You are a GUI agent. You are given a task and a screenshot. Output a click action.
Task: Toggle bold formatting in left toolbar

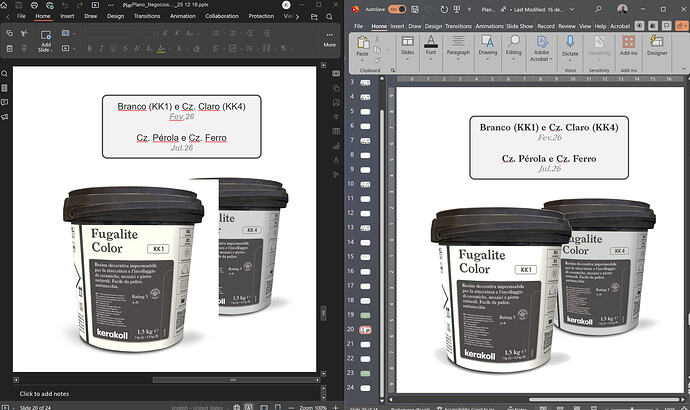point(90,48)
